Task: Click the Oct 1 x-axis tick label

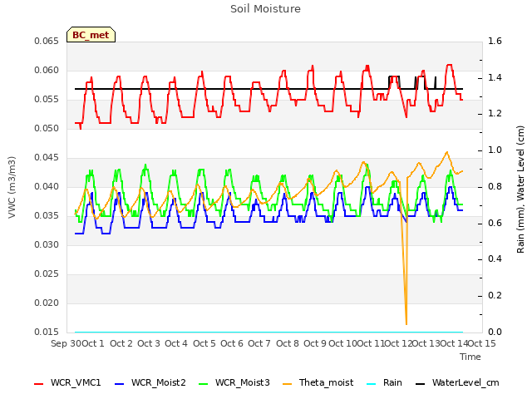Action: pos(93,343)
